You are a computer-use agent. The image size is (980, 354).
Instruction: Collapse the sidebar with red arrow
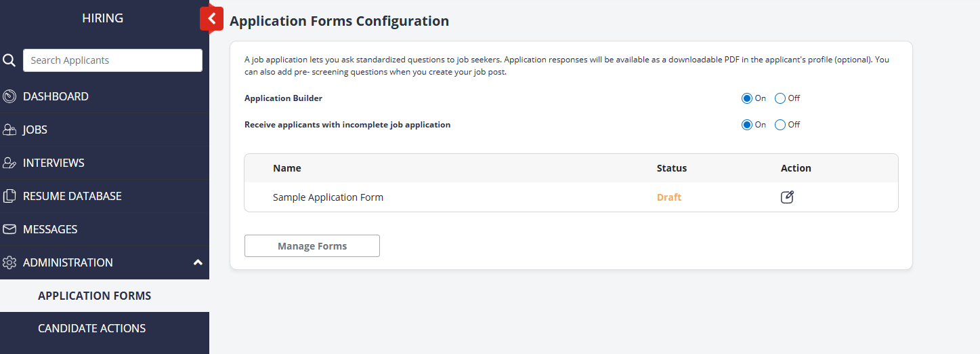click(x=211, y=19)
